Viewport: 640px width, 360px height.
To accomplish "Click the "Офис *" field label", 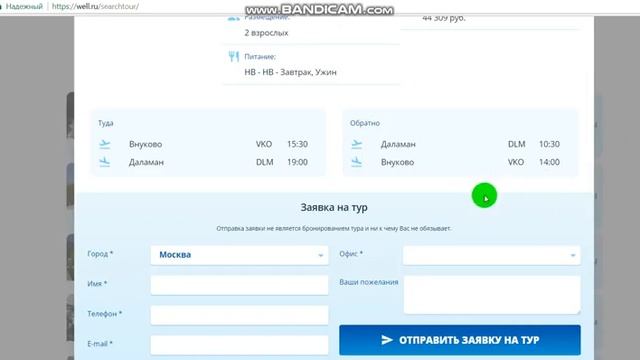I will (351, 253).
